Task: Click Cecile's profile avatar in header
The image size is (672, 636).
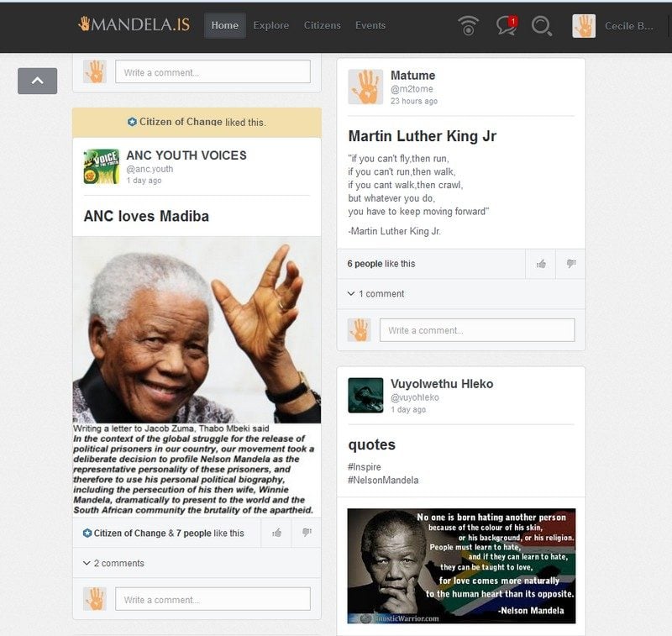Action: pyautogui.click(x=584, y=26)
